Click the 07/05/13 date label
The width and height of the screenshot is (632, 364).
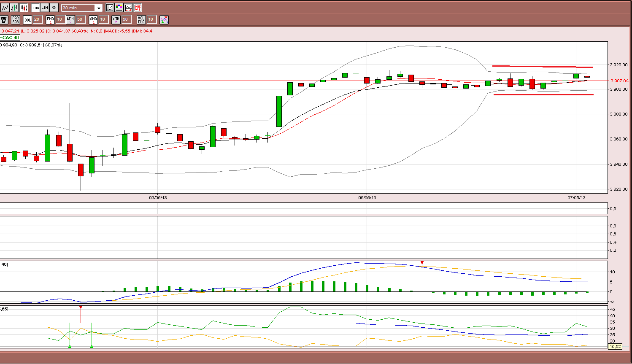click(x=576, y=197)
